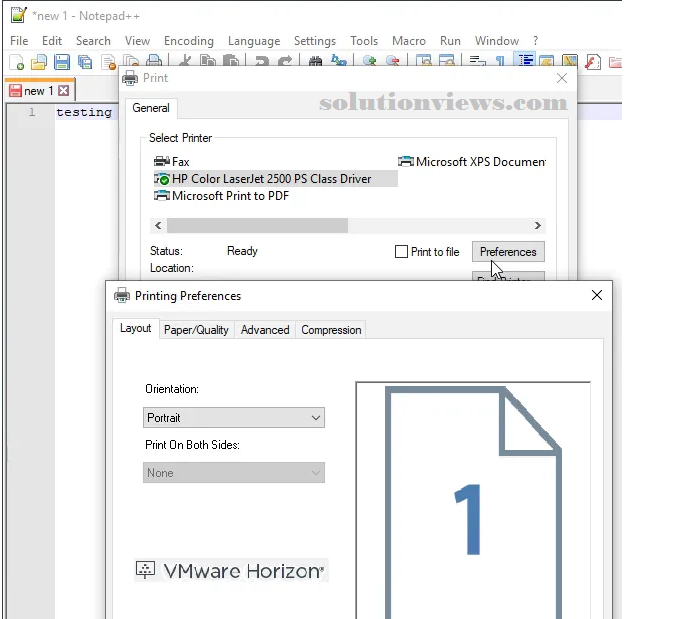
Task: Open the Window menu
Action: [497, 41]
